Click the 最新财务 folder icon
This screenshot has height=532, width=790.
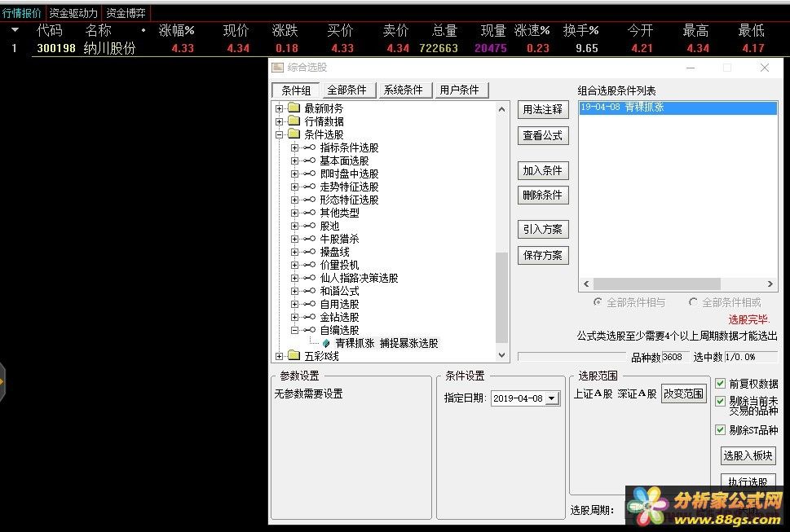tap(293, 108)
